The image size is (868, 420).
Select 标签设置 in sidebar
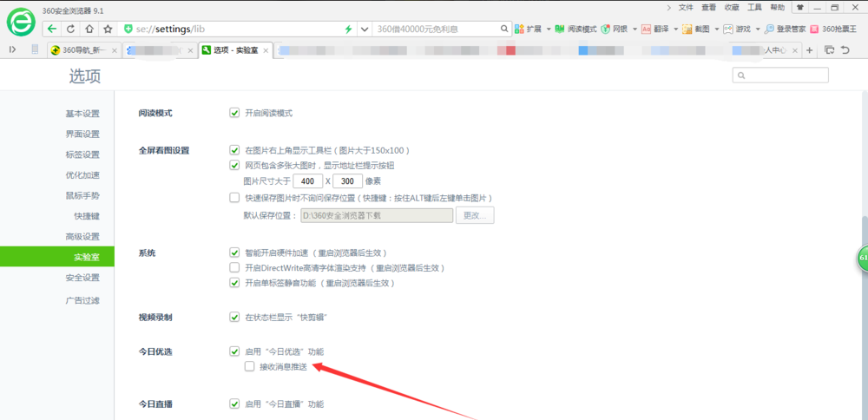82,154
